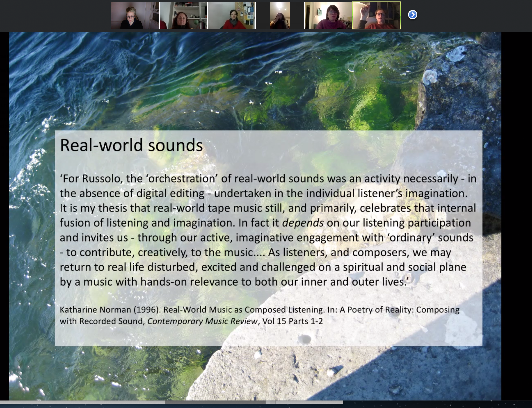Click the "Real-world sounds" slide heading
The image size is (532, 408).
[x=131, y=145]
